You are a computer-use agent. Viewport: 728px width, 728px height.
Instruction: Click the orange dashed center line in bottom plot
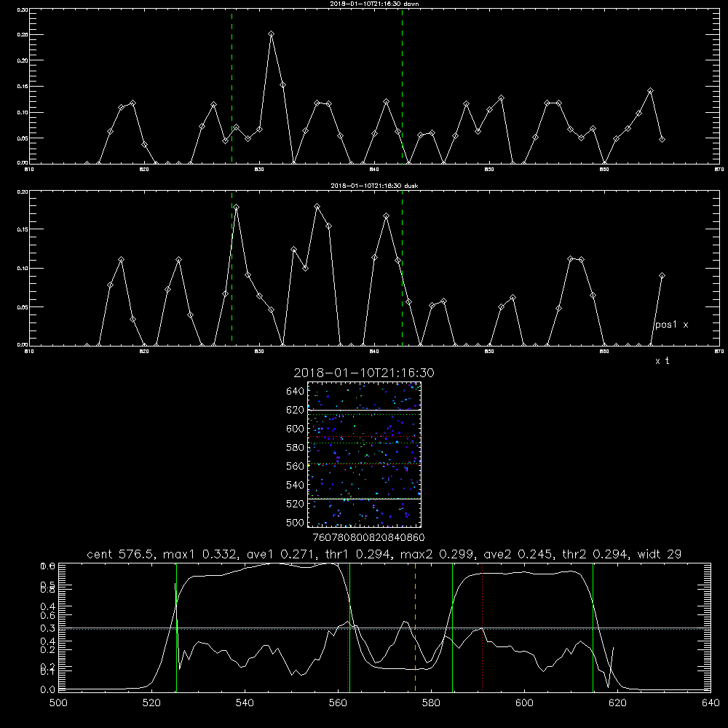[x=415, y=627]
